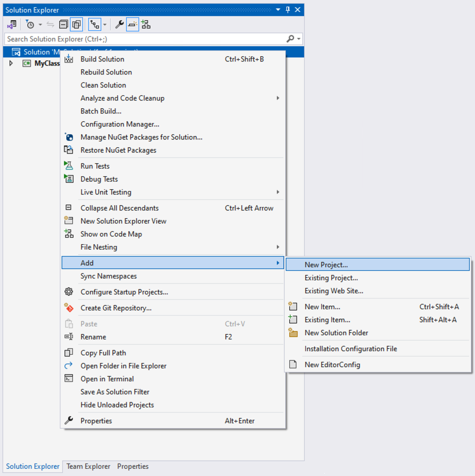Expand the File Nesting submenu

coord(173,247)
